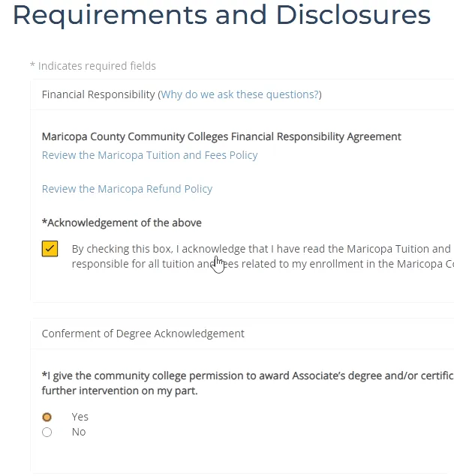Click the 'Financial Responsibility' section header text
Viewport: 454px width, 476px height.
click(x=98, y=94)
